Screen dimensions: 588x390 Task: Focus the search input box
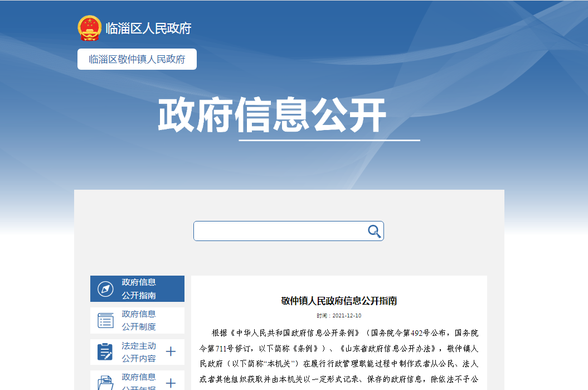click(x=279, y=231)
